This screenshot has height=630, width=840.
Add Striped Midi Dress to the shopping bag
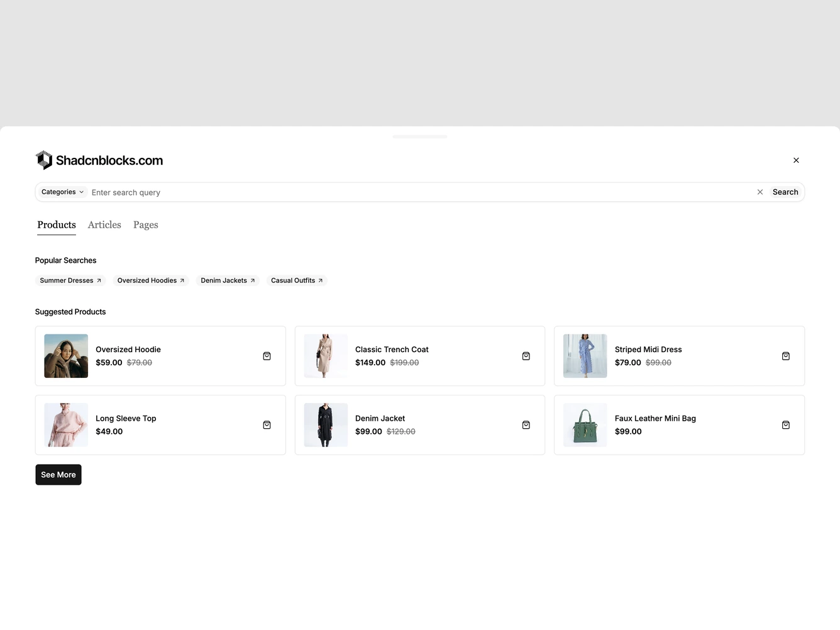[786, 356]
